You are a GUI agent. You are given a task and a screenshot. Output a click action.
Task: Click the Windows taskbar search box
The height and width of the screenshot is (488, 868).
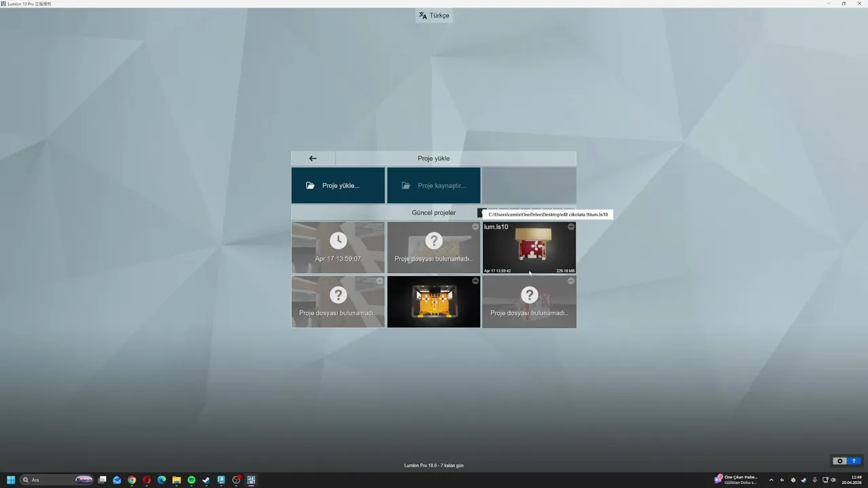57,480
